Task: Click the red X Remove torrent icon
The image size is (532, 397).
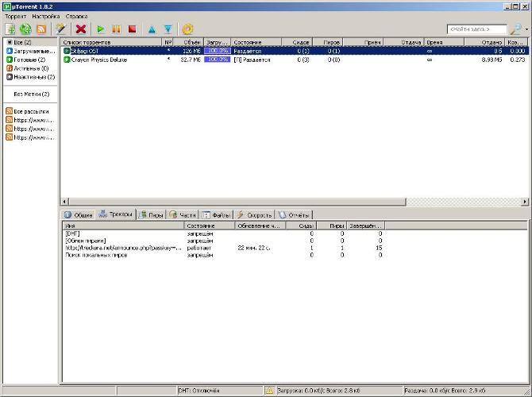Action: click(81, 29)
